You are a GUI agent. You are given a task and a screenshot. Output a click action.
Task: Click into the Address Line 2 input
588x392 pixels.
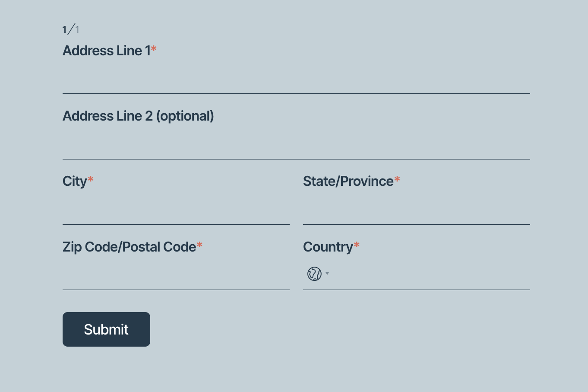pyautogui.click(x=296, y=145)
